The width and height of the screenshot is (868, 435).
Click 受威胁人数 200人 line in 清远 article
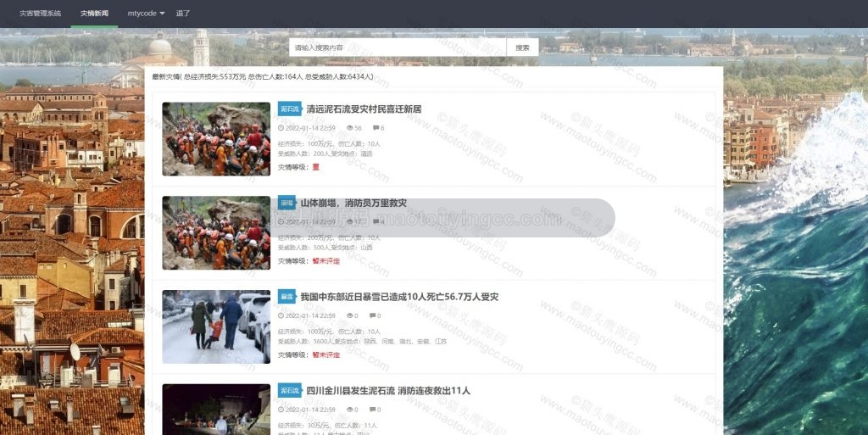pyautogui.click(x=325, y=153)
